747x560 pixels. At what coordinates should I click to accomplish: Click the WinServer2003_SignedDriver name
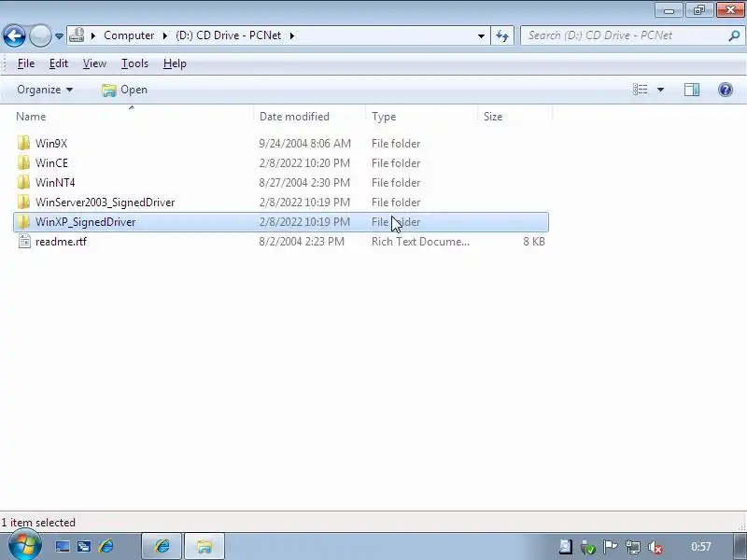(x=106, y=203)
